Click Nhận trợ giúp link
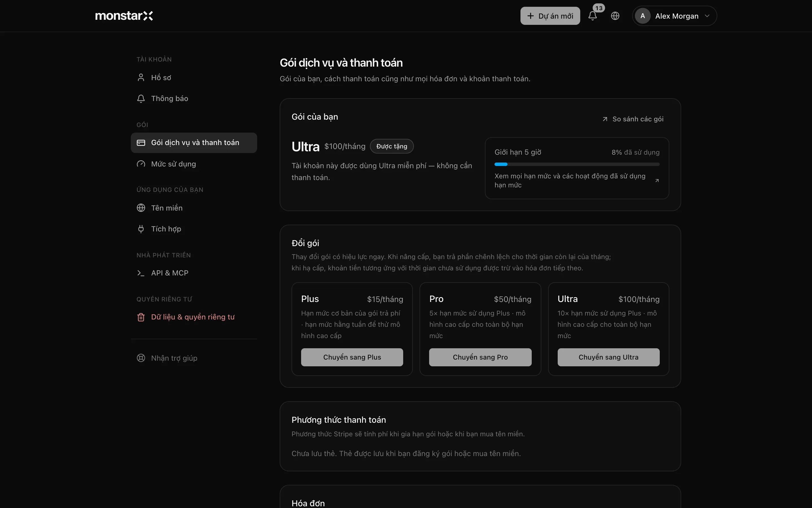 (194, 358)
